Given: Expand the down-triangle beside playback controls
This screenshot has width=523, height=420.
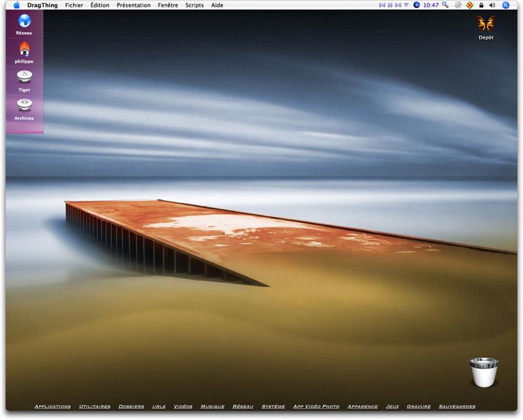Looking at the screenshot, I should tap(406, 5).
